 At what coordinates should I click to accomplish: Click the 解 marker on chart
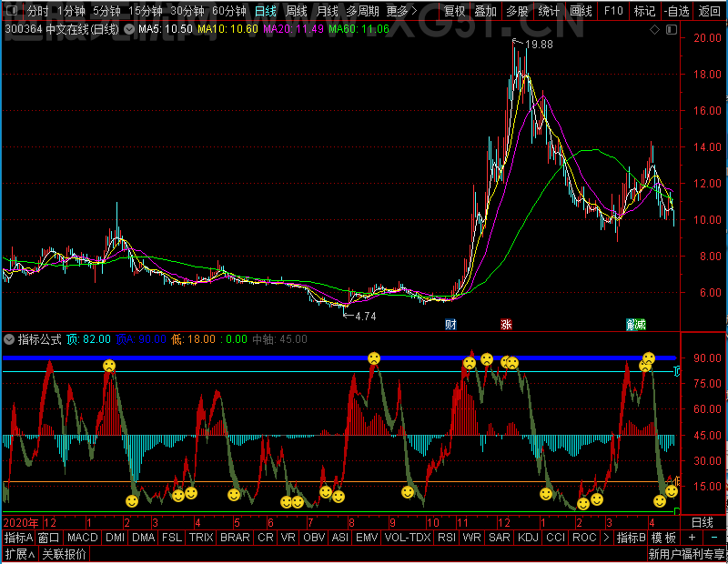click(x=631, y=325)
